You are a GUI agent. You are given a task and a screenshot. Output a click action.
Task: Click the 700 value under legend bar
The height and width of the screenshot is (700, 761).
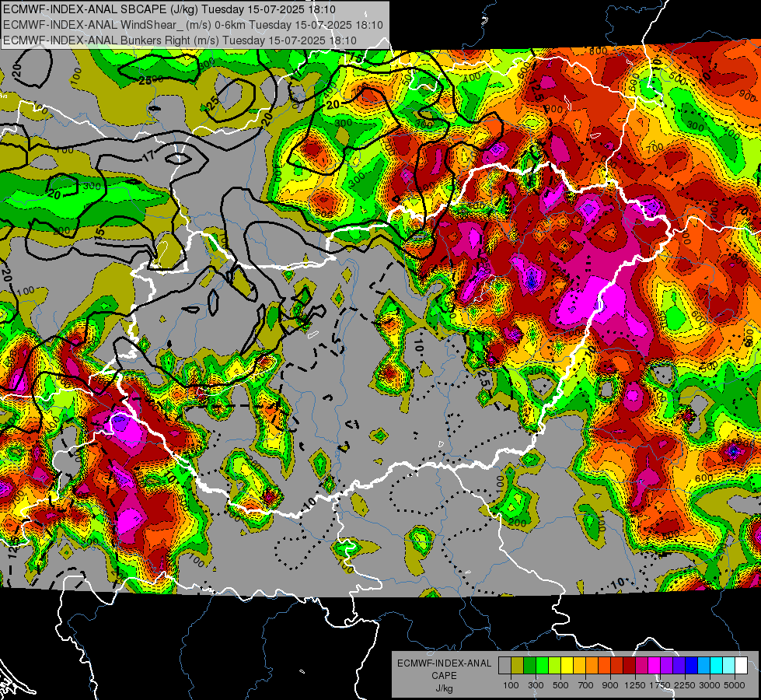tap(586, 685)
